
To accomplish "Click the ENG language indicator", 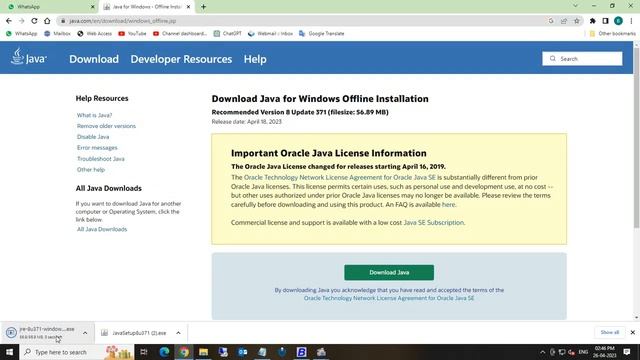I will [x=583, y=352].
